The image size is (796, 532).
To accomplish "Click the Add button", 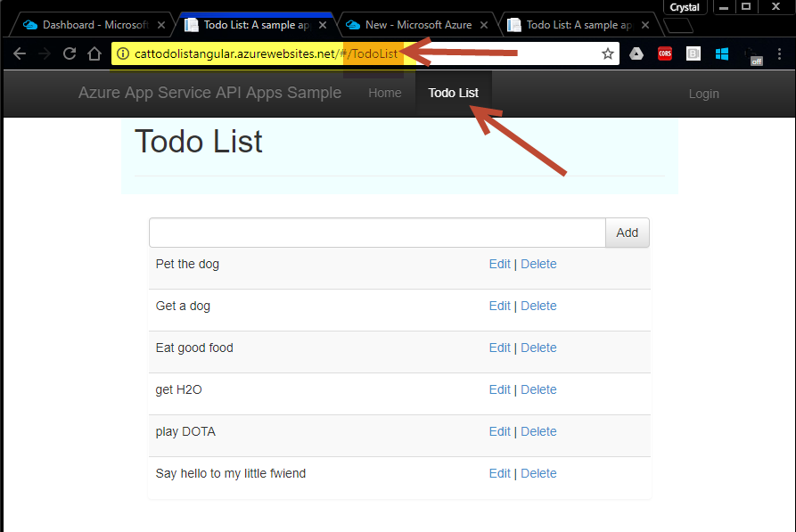I will 627,233.
